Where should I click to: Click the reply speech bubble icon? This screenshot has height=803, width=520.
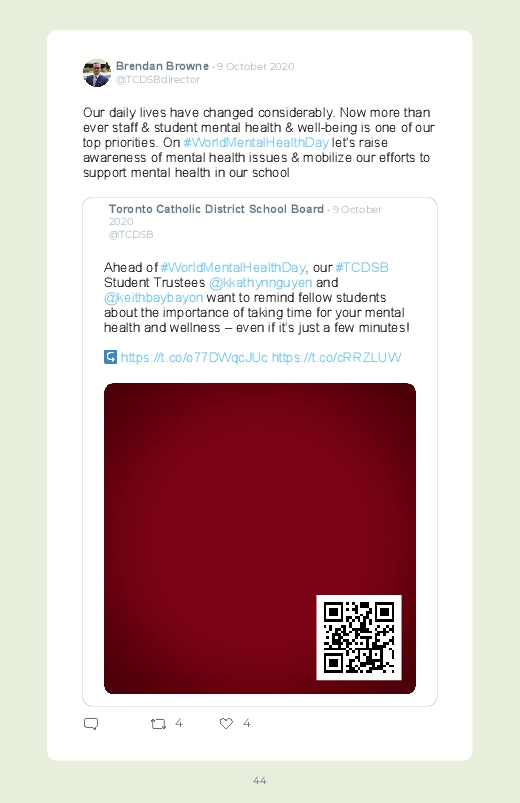(x=91, y=724)
